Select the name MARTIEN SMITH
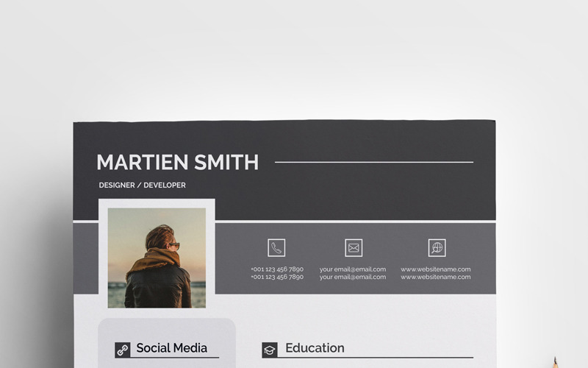 tap(178, 162)
